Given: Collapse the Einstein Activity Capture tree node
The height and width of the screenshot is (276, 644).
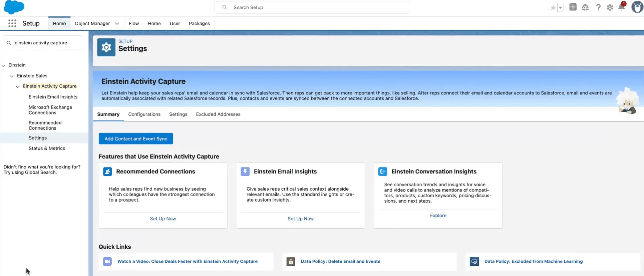Looking at the screenshot, I should [x=18, y=86].
